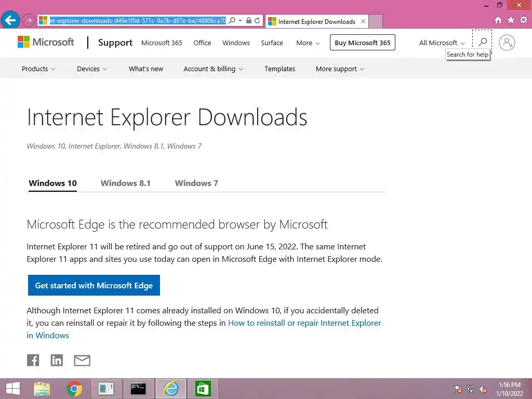This screenshot has width=532, height=399.
Task: Click the address bar search magnifier icon
Action: 232,21
